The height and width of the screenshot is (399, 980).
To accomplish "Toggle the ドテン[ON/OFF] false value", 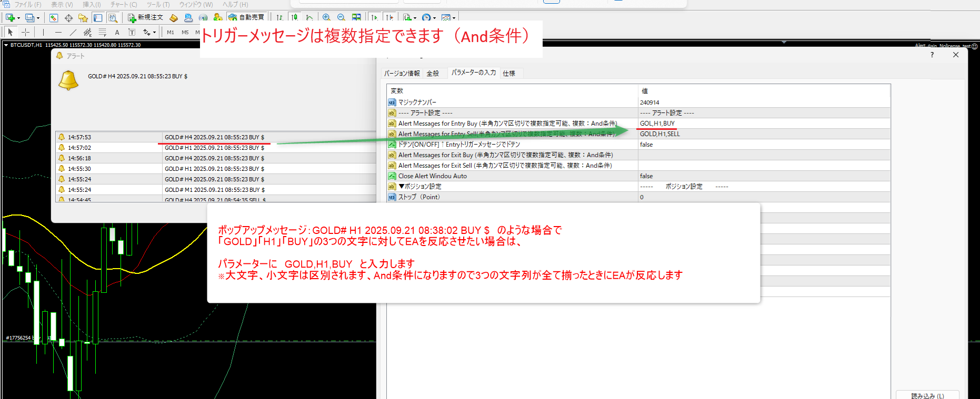I will coord(764,145).
